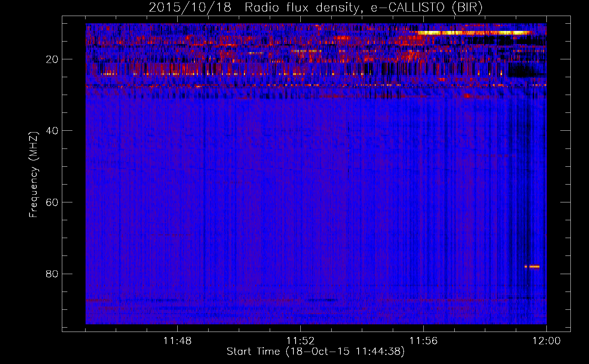Click the 11:56 time tick label
This screenshot has width=589, height=364.
[x=423, y=341]
